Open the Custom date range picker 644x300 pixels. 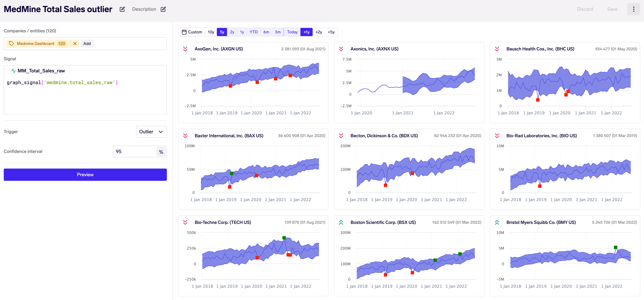pos(192,32)
